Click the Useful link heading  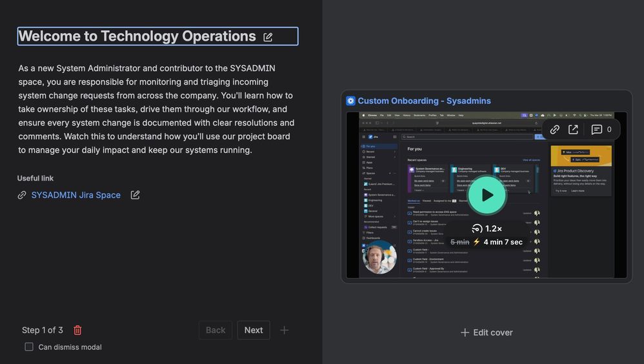click(35, 178)
